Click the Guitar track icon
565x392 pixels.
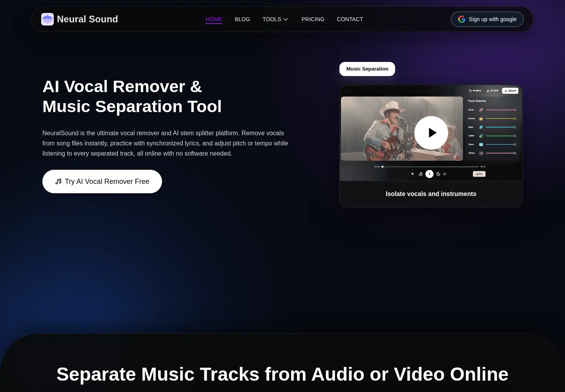[481, 136]
